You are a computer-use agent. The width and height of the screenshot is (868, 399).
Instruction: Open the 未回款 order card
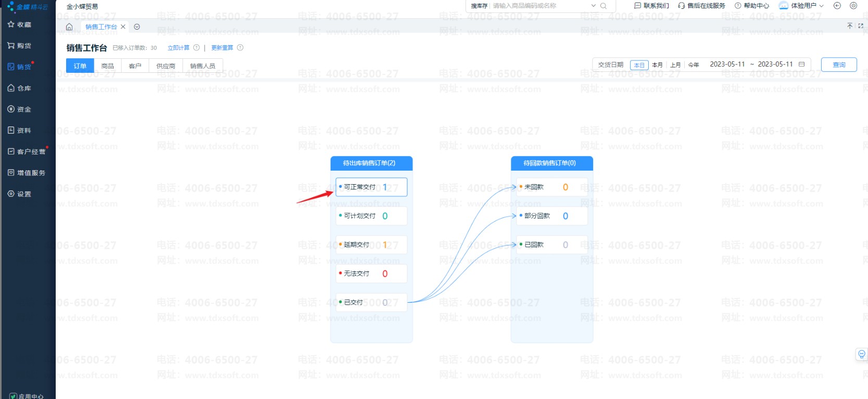tap(552, 187)
